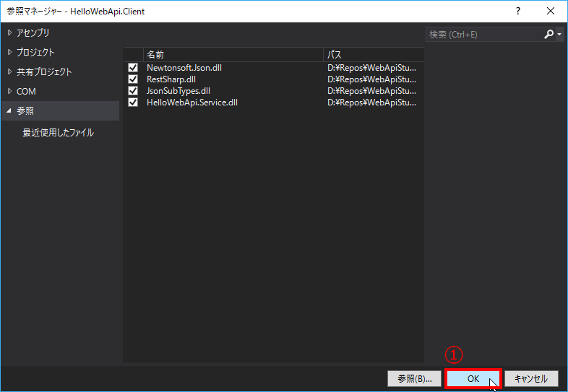Click the path cell of RestSharp.dll

371,79
